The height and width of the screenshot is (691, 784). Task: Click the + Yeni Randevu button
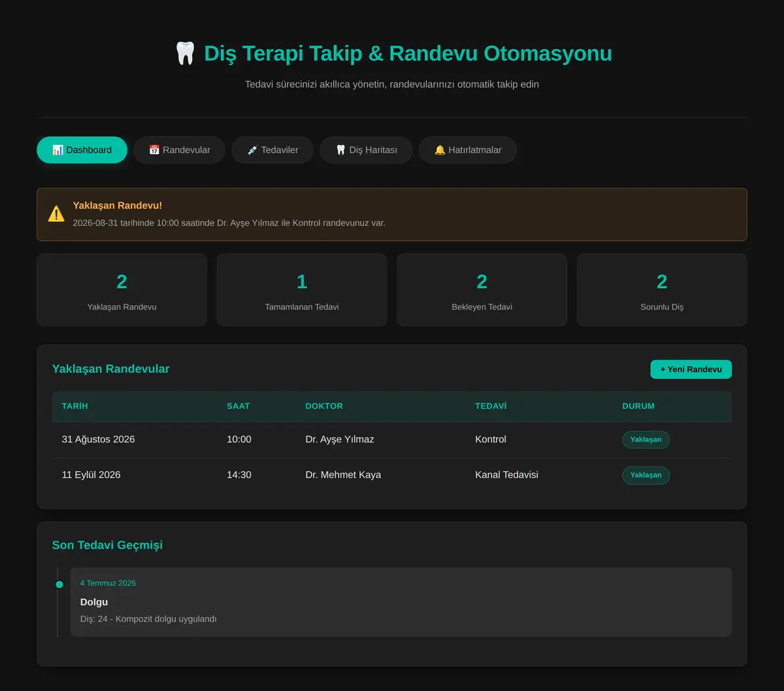click(x=691, y=369)
